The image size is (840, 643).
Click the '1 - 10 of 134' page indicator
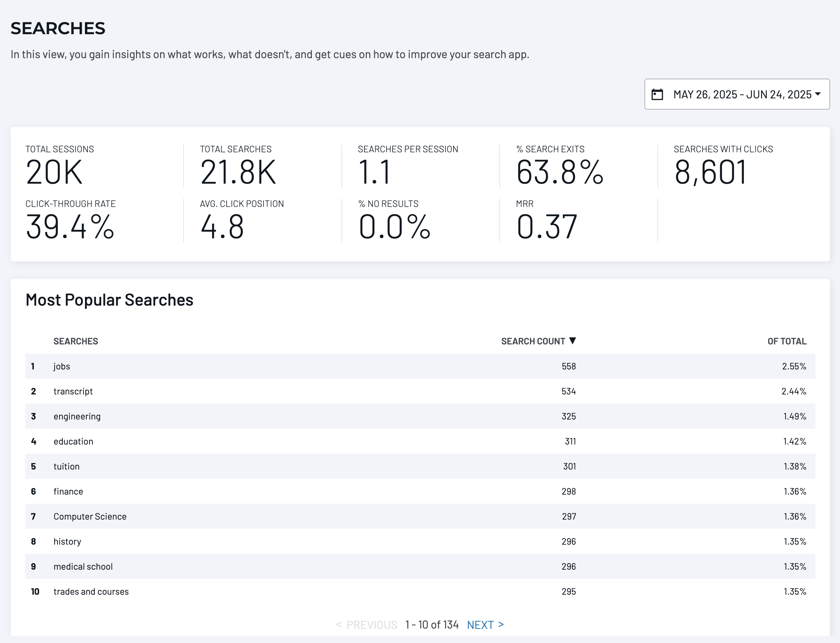pyautogui.click(x=432, y=624)
